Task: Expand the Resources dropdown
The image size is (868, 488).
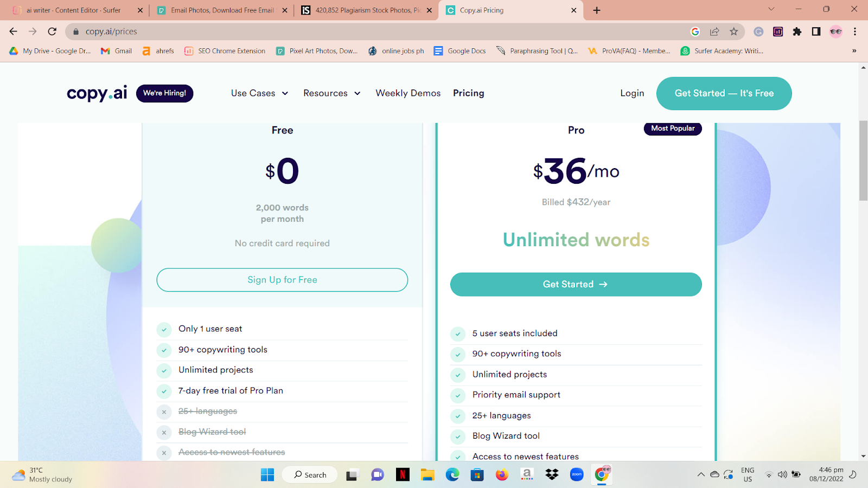Action: (332, 93)
